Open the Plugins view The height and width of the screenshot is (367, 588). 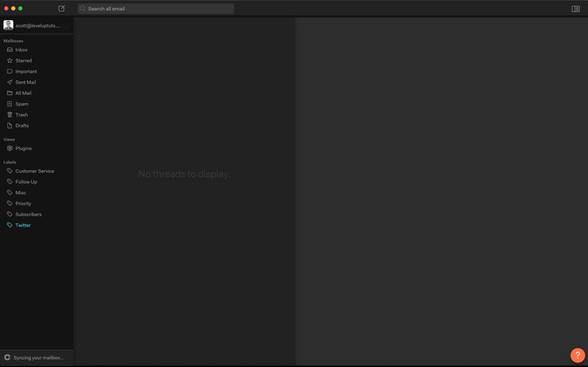point(23,148)
